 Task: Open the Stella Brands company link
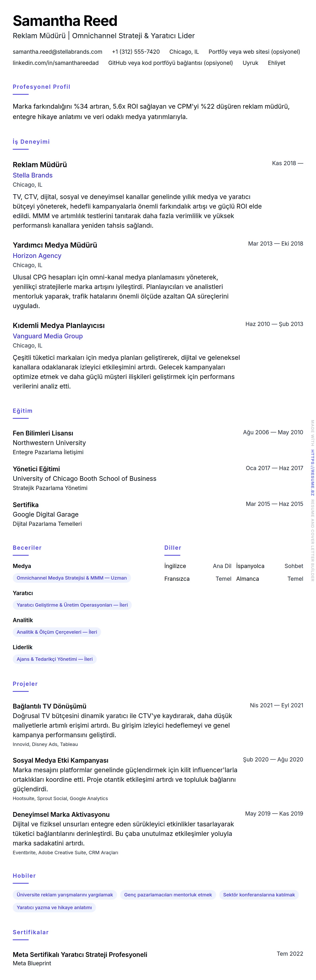[x=33, y=175]
